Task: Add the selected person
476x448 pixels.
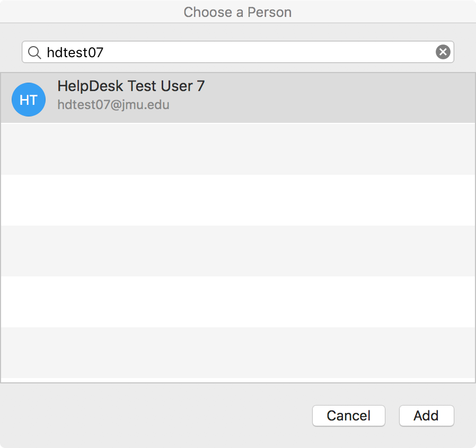Action: click(426, 416)
